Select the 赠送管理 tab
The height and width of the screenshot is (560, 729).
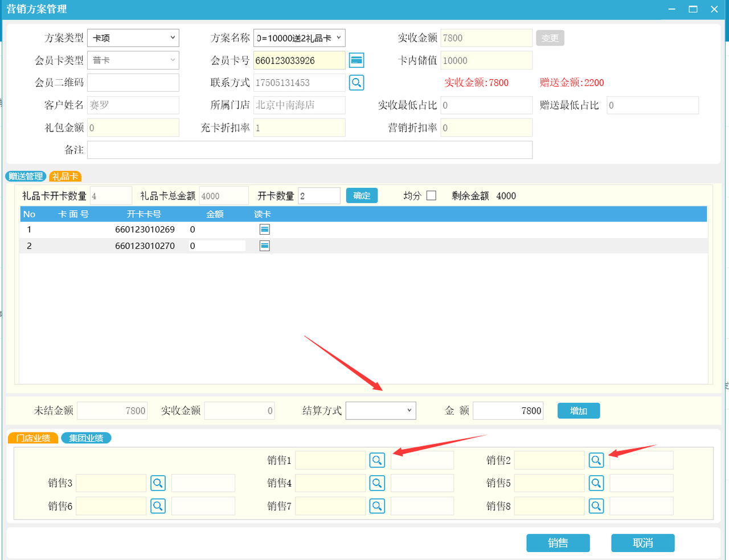point(26,177)
